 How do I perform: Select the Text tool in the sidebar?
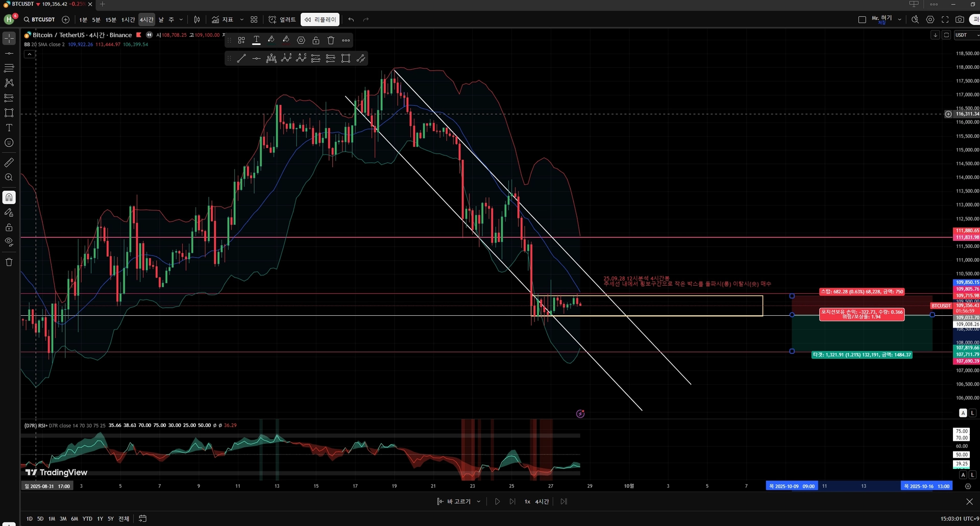click(9, 128)
